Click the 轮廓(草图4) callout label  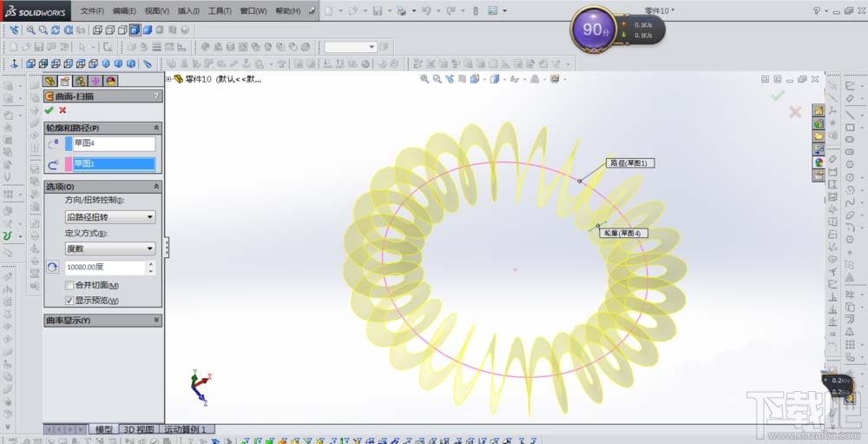623,234
